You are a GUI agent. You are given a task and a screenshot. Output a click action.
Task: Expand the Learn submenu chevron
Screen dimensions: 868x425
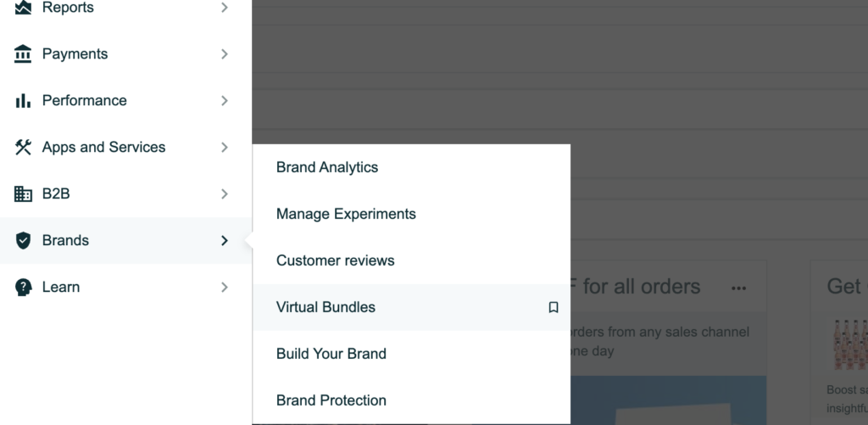(224, 287)
